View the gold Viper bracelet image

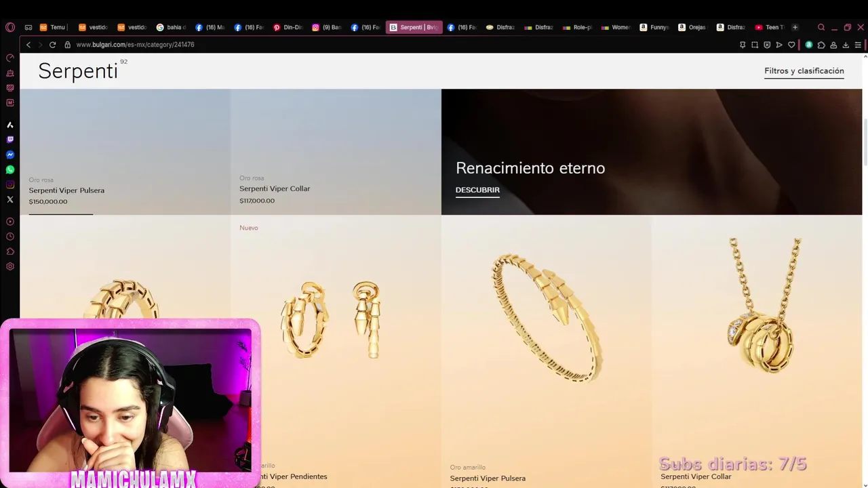point(546,317)
